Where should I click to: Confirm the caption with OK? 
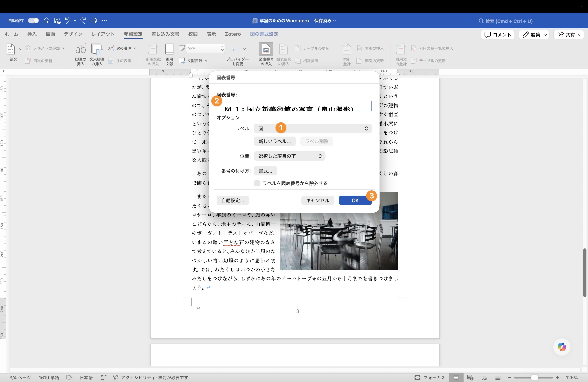[x=355, y=200]
